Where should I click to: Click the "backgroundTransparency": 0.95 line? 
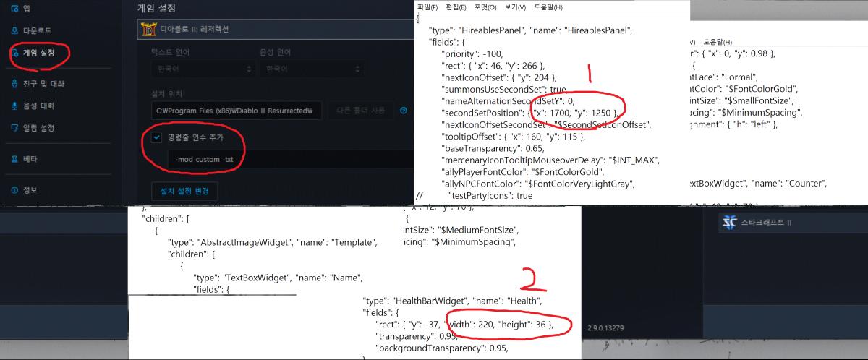pyautogui.click(x=443, y=348)
